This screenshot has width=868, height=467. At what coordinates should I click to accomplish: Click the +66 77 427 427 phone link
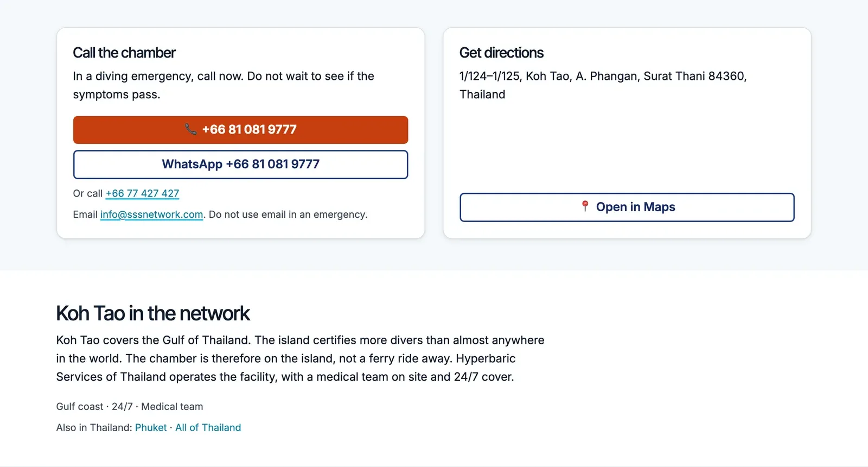point(142,193)
